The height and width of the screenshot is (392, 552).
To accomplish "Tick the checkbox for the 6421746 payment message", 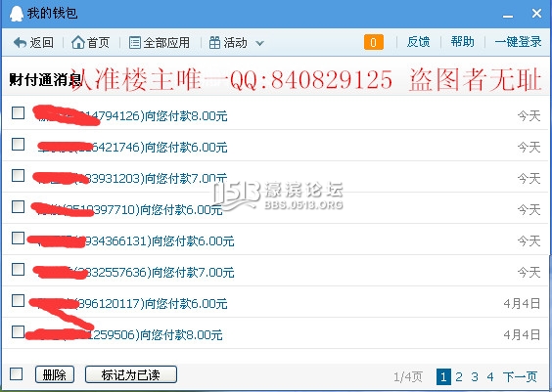I will [x=18, y=144].
